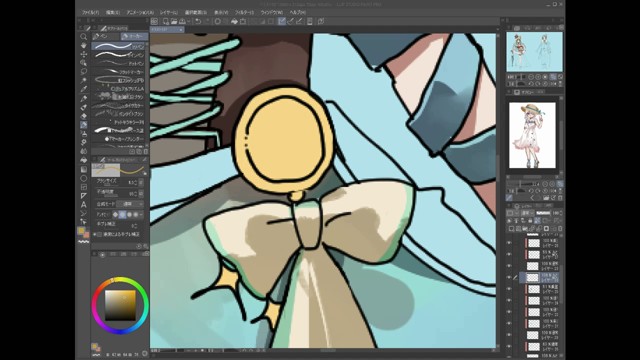Open the Save icon's dropdown arrow
The image size is (640, 360).
[x=188, y=21]
